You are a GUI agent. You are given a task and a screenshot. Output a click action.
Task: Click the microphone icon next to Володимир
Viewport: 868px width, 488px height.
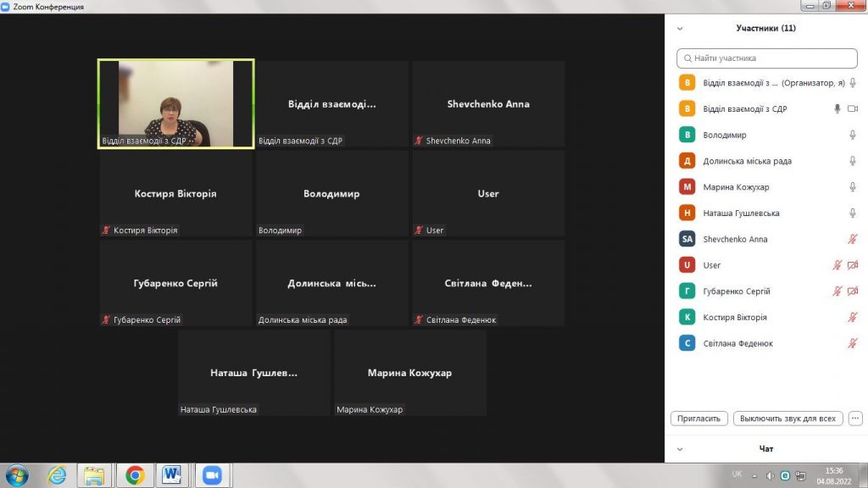[853, 135]
